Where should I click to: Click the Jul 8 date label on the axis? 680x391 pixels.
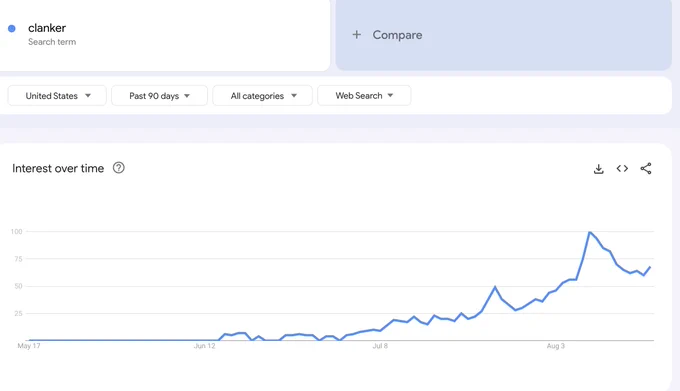380,346
